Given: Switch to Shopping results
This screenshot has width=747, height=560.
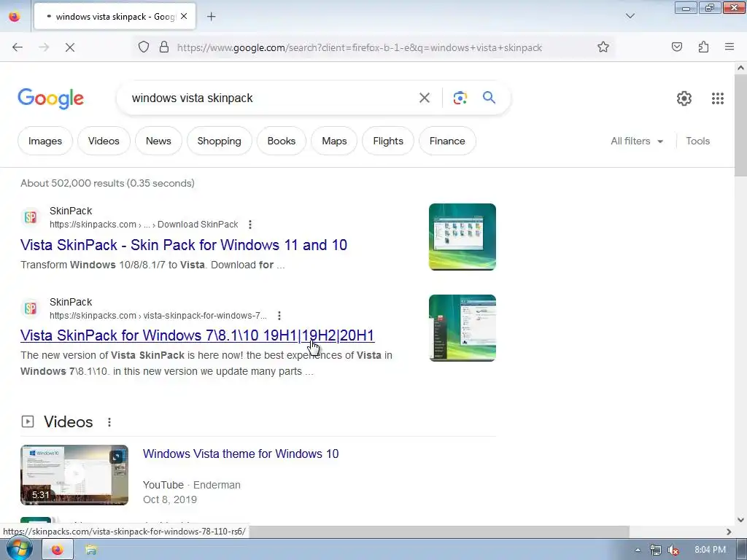Looking at the screenshot, I should pos(219,141).
